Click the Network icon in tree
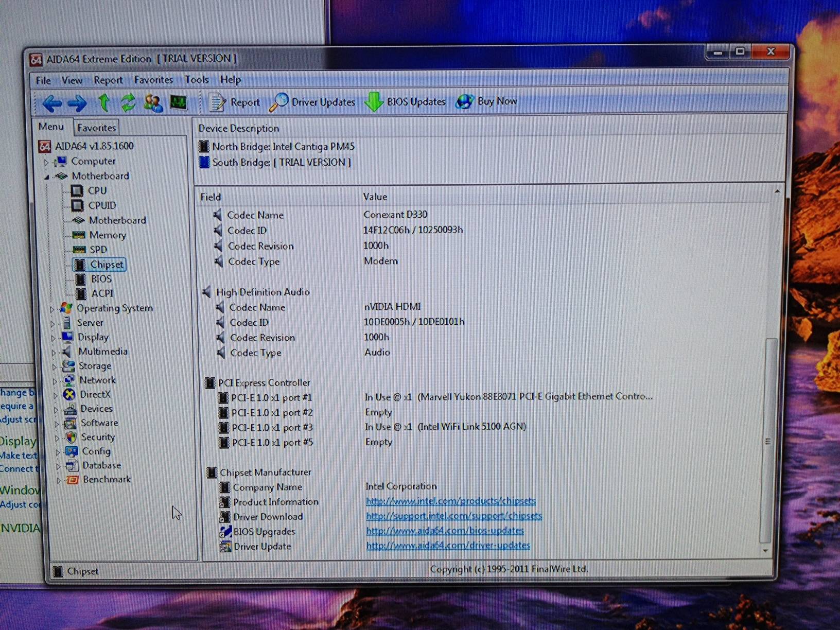840x630 pixels. click(x=68, y=381)
